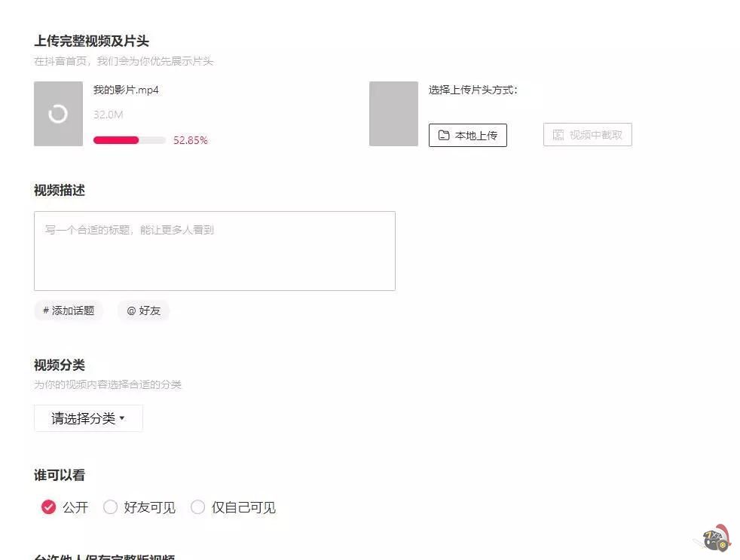This screenshot has height=560, width=740.
Task: Click the folder icon in 本地上传 button
Action: [x=444, y=135]
